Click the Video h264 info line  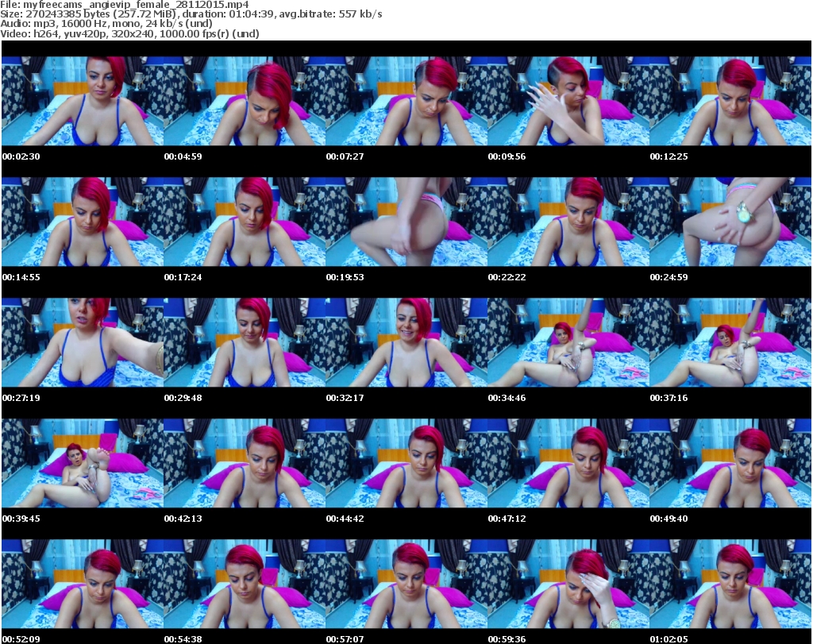click(x=129, y=33)
